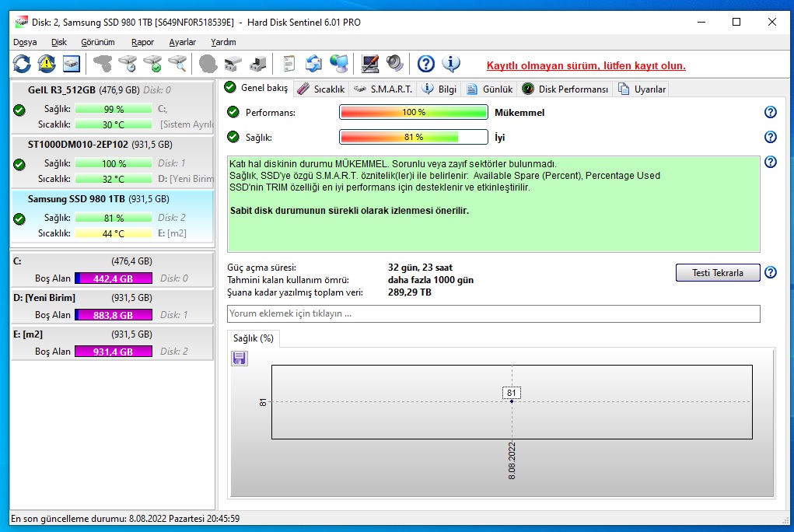Click the 289,29 TB total written value

click(x=410, y=292)
